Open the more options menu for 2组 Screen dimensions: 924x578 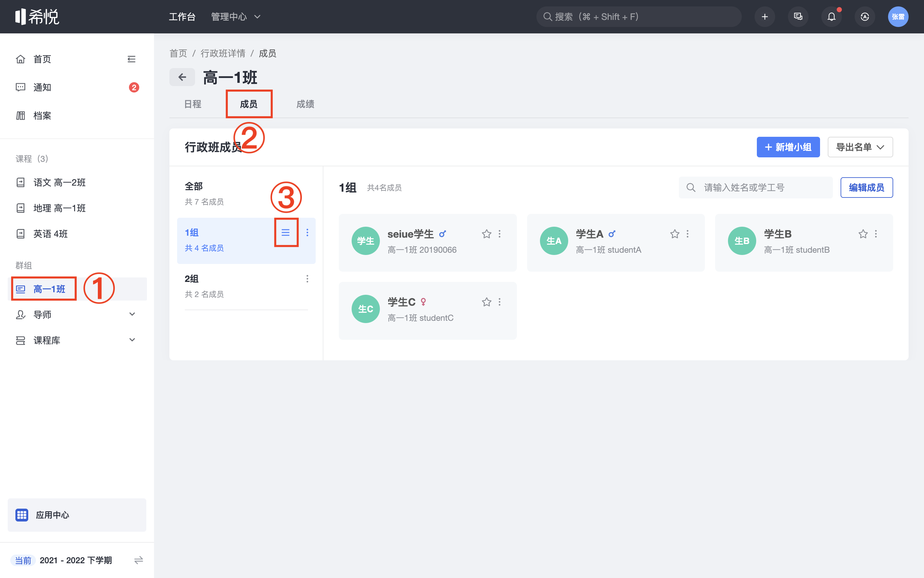(x=307, y=279)
